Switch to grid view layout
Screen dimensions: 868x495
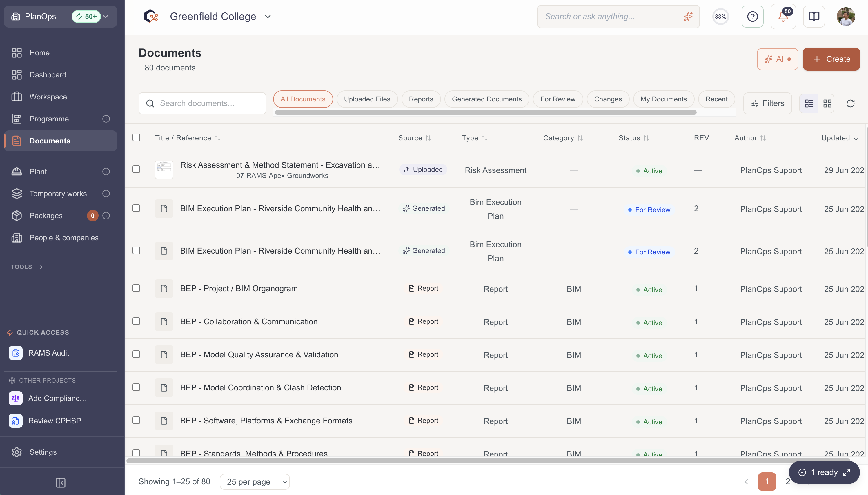[x=827, y=103]
